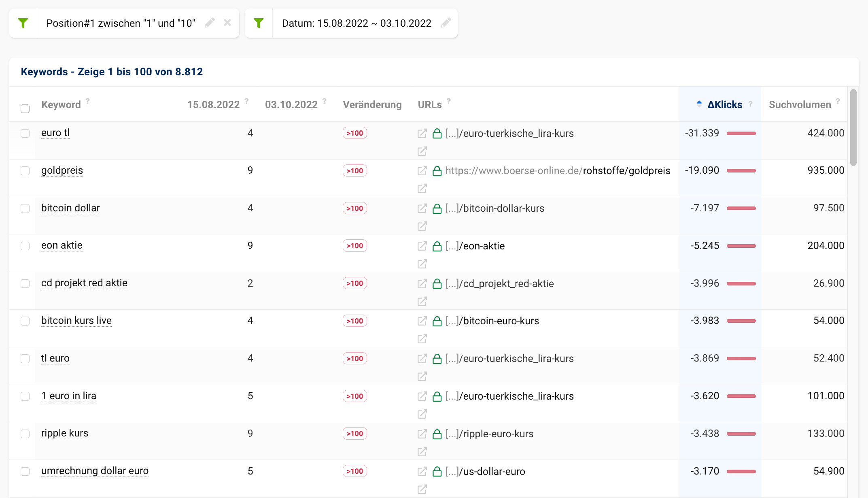
Task: Sort by Keyword column header
Action: point(61,104)
